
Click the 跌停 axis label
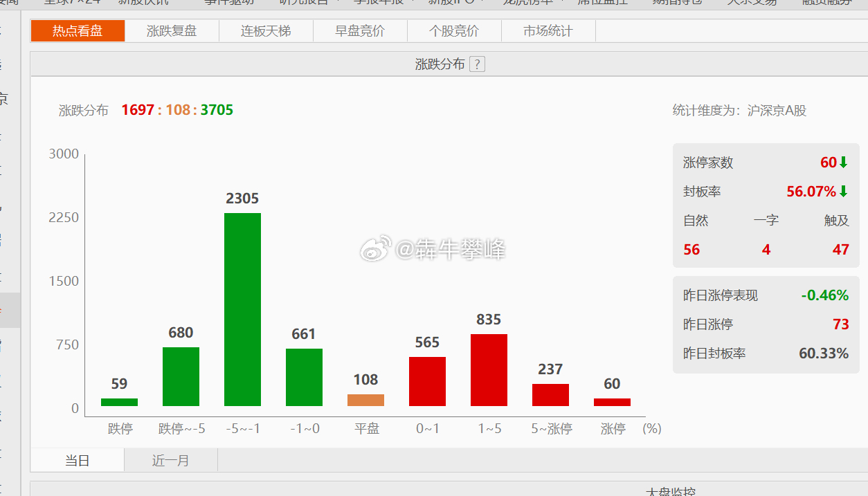click(120, 429)
